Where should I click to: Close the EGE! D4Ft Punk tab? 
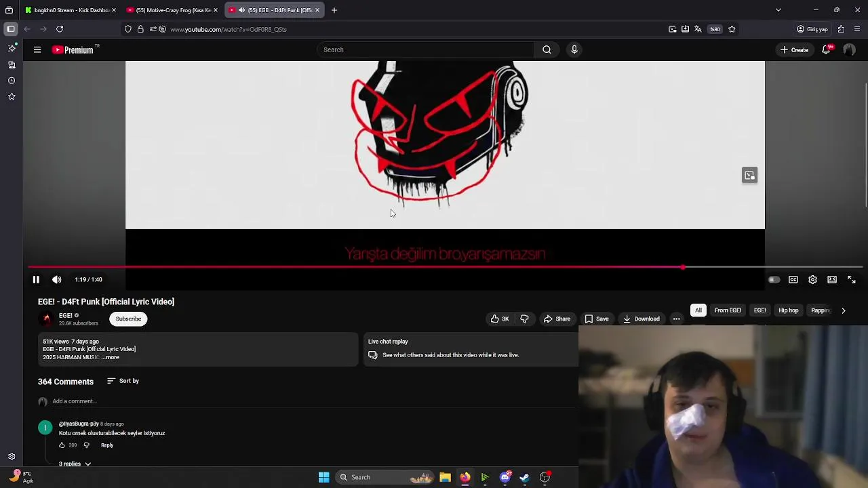click(317, 10)
